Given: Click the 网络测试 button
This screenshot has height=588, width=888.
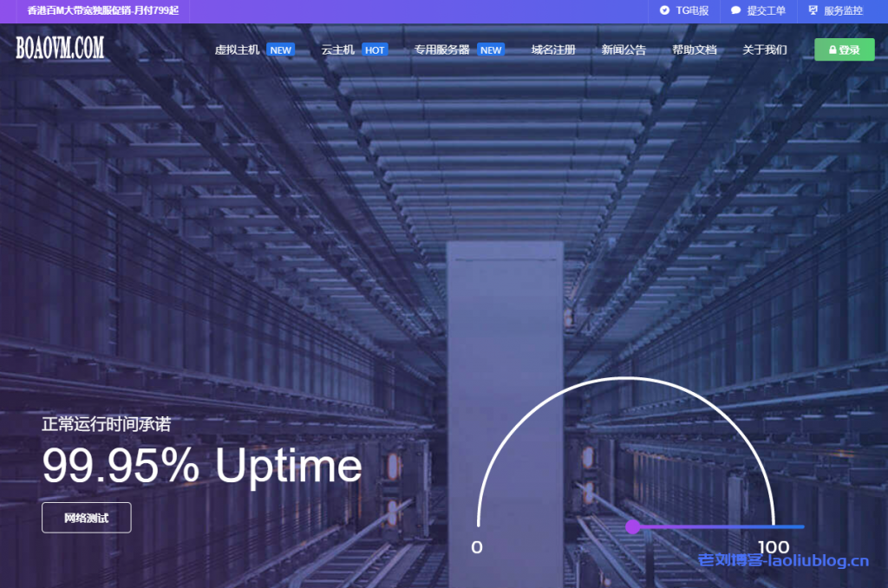Looking at the screenshot, I should click(x=87, y=518).
